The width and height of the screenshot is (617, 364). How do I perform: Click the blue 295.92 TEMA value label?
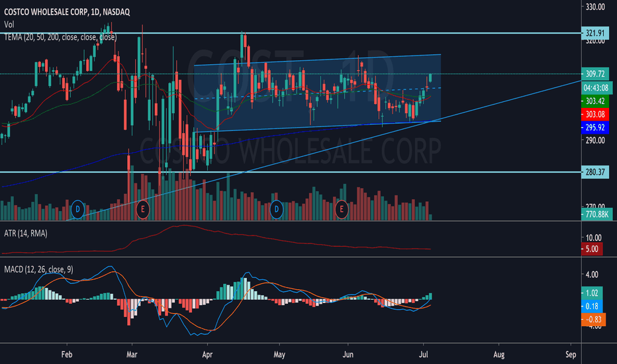(594, 127)
